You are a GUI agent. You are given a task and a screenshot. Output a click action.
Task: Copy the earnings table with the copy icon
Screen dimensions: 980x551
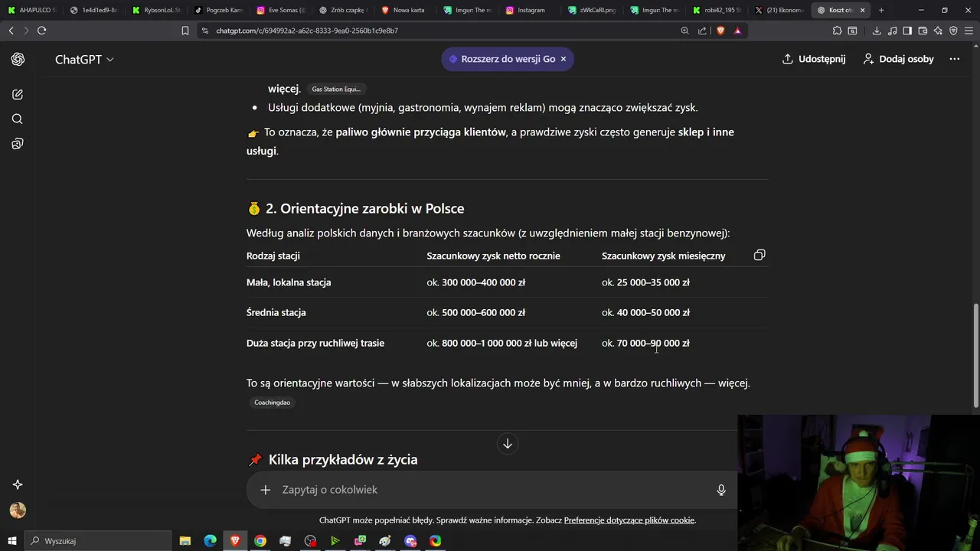(x=759, y=255)
